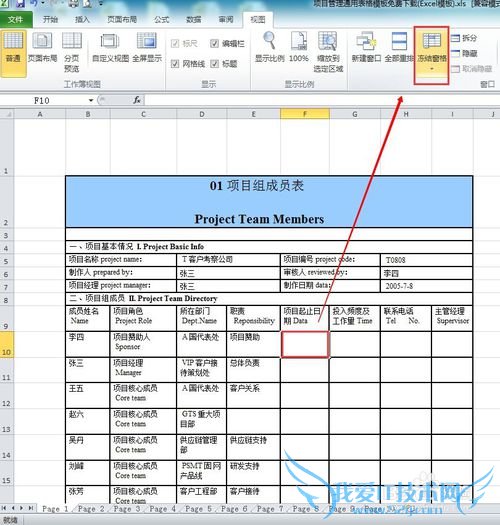Open Custom Views (自定义视图)

coord(110,48)
